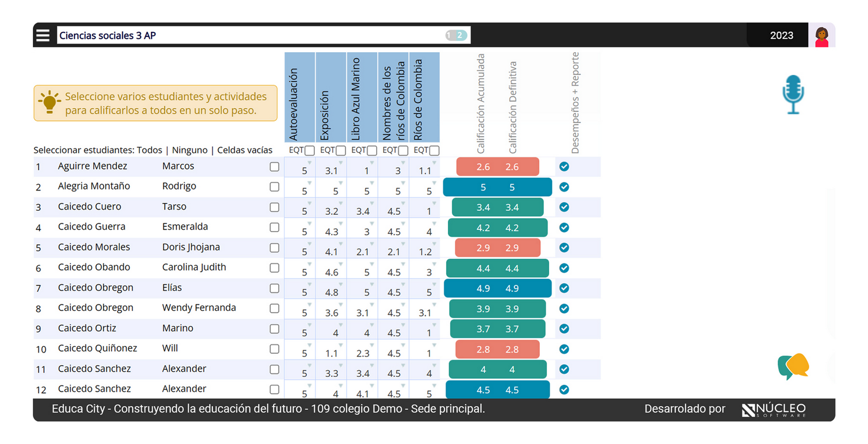The height and width of the screenshot is (444, 868).
Task: Open the chat bubbles icon
Action: click(x=793, y=366)
